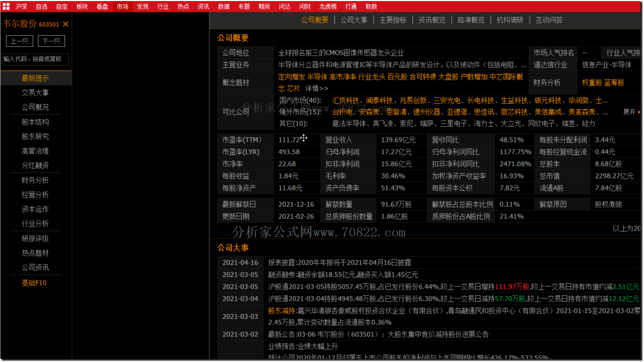This screenshot has width=644, height=362.
Task: Click the 市盈率(TTM) value 111.72
Action: [x=289, y=140]
